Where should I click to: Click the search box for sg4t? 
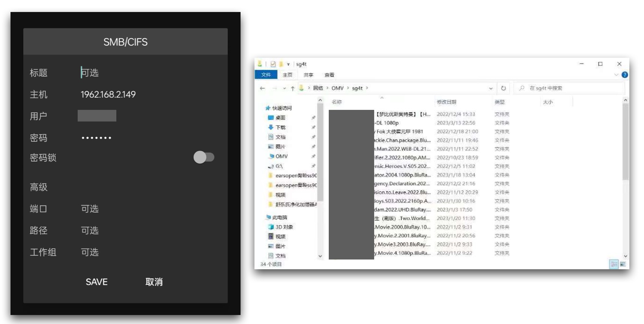(569, 88)
